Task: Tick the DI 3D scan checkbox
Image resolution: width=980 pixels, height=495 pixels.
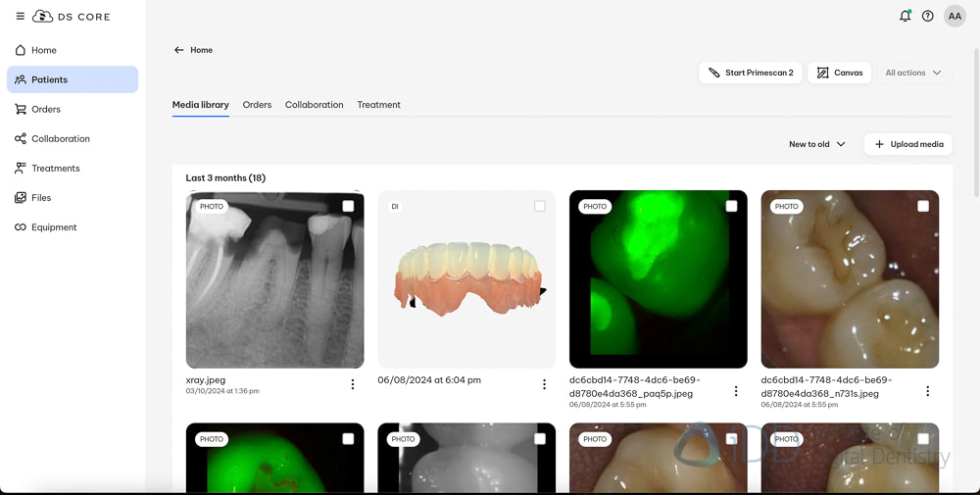Action: click(x=540, y=207)
